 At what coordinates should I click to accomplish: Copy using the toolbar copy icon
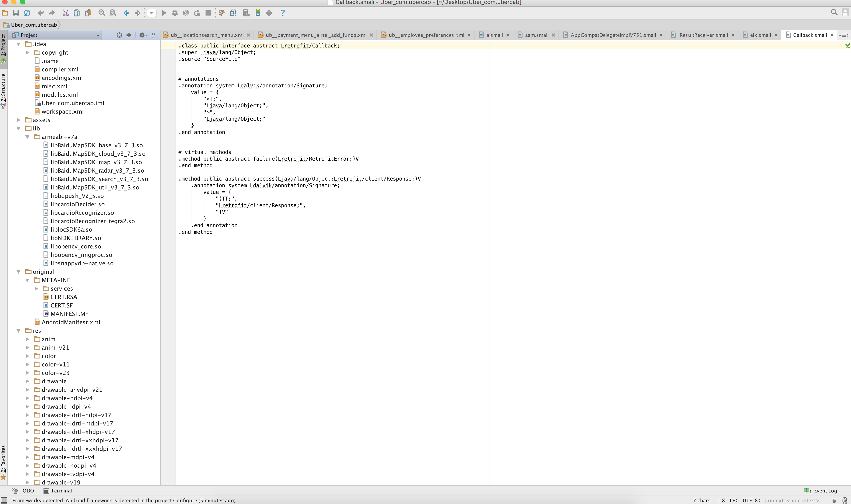coord(77,13)
